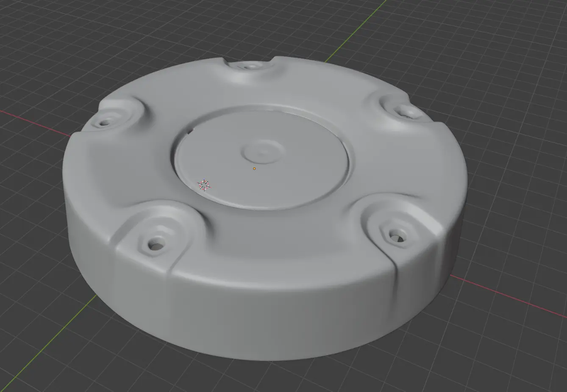Image resolution: width=567 pixels, height=392 pixels.
Task: Select the screw hole above the side seam
Action: 397,236
